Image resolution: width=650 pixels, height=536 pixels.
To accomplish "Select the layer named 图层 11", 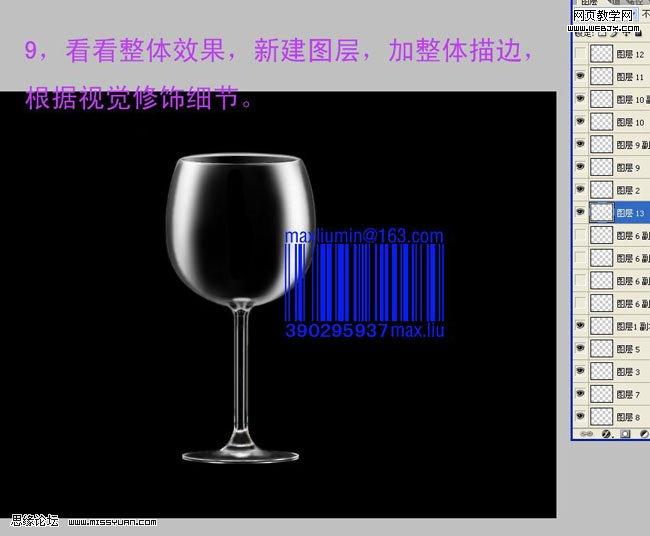I will click(x=630, y=77).
